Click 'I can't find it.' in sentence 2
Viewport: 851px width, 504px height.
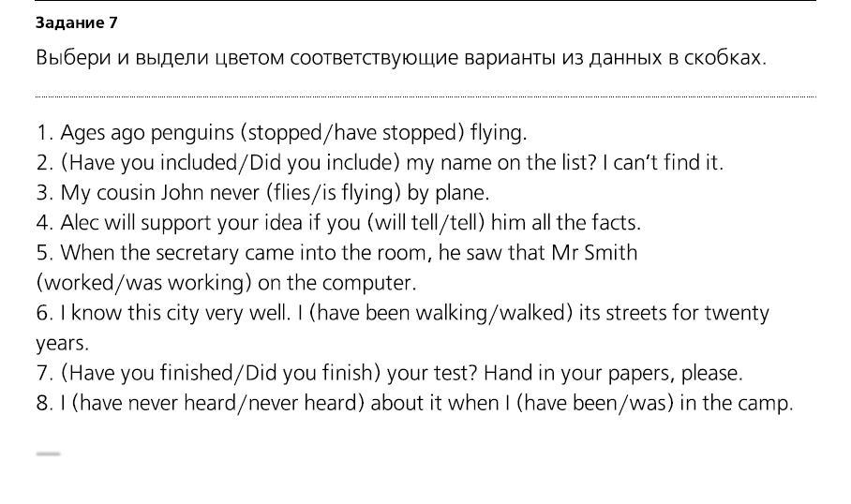[x=663, y=163]
